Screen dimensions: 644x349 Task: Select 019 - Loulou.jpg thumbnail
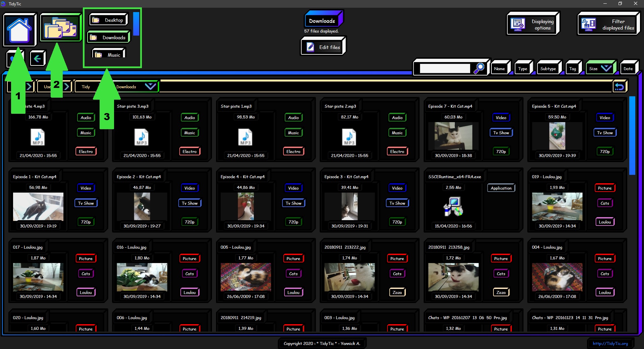click(x=557, y=206)
